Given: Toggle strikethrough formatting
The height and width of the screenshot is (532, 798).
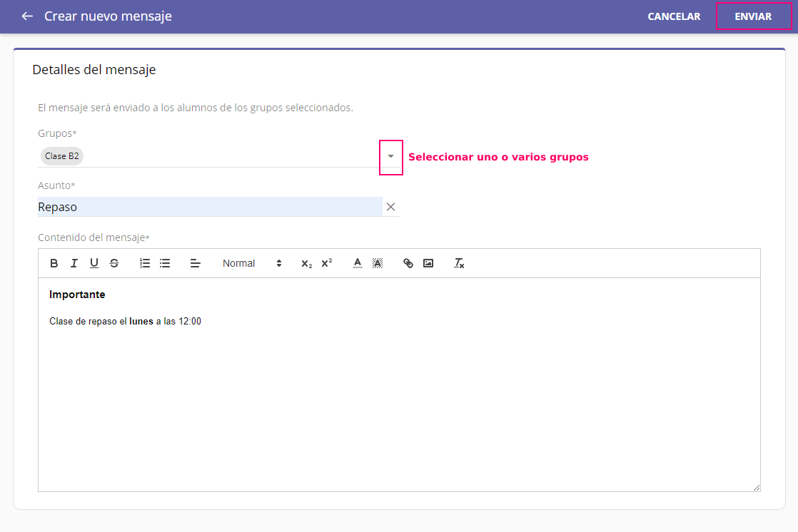Looking at the screenshot, I should [x=114, y=263].
